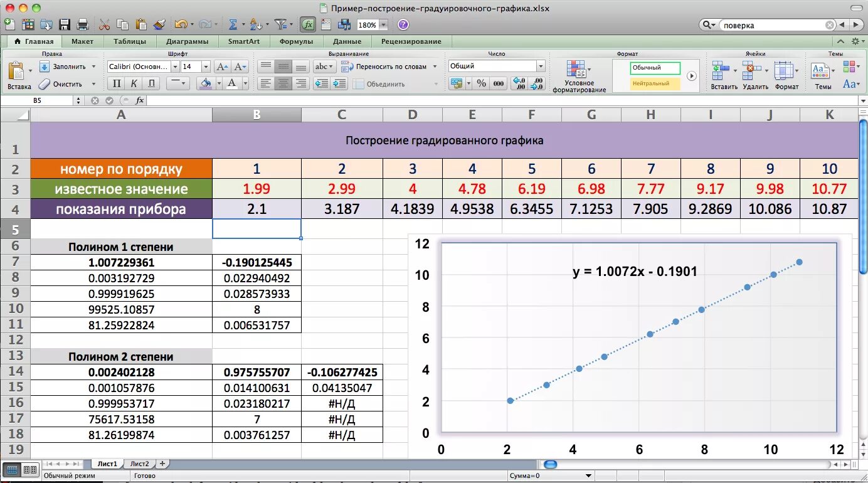868x483 pixels.
Task: Decrease font size with A down arrow
Action: pyautogui.click(x=240, y=66)
